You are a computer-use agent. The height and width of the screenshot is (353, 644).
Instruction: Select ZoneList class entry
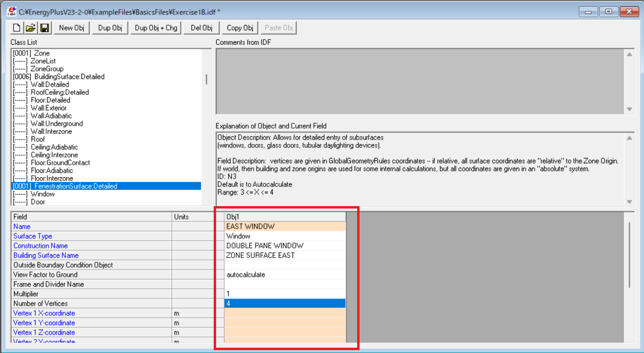point(106,61)
